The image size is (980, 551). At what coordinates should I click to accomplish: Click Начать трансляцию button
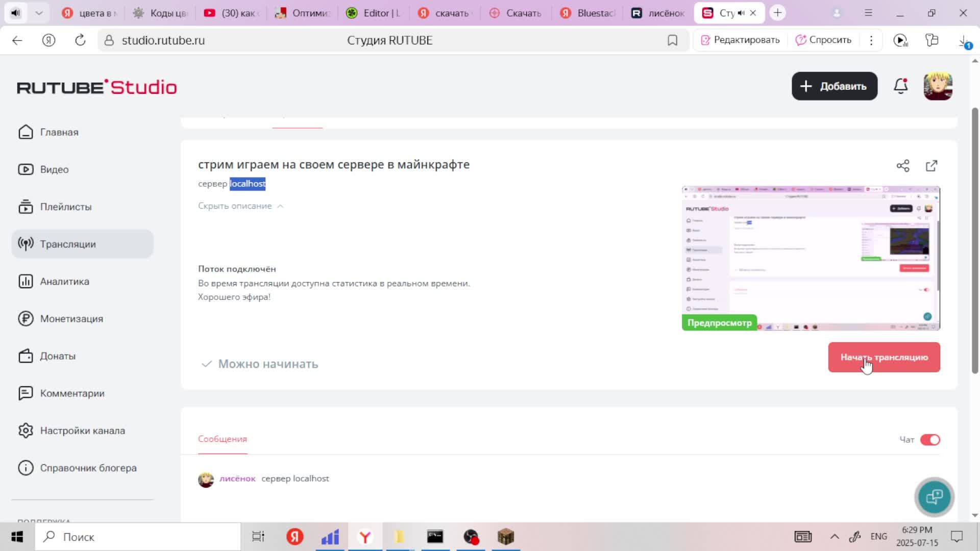click(884, 357)
